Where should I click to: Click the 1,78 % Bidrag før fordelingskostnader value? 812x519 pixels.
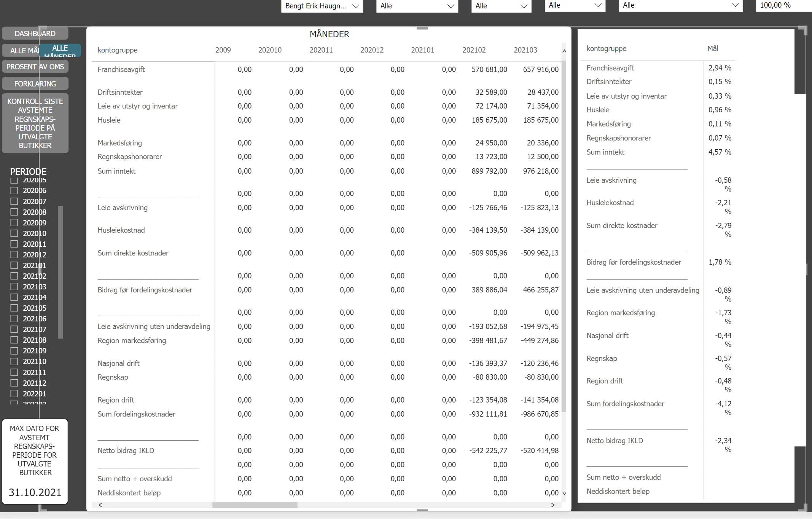(x=720, y=262)
